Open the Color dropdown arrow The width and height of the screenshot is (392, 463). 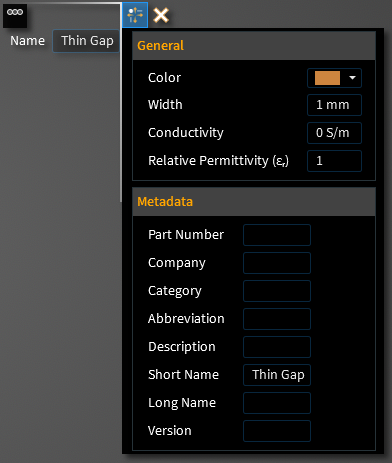pyautogui.click(x=352, y=78)
